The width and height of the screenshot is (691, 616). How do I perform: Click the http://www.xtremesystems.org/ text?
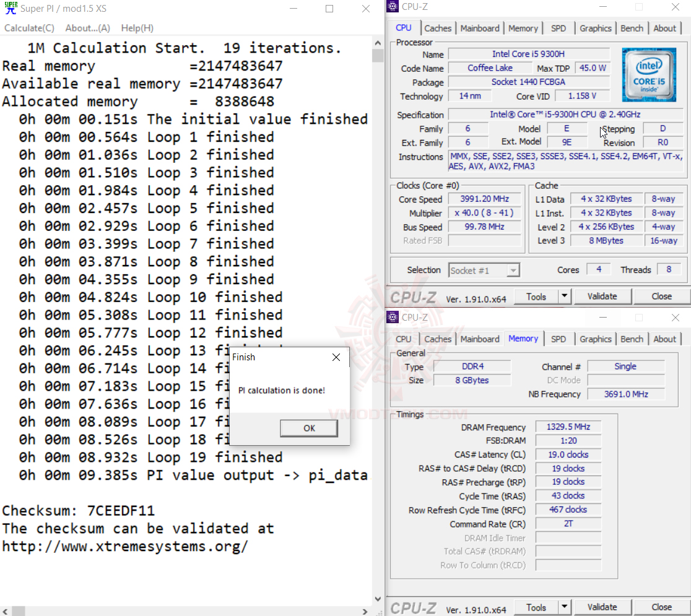(x=125, y=547)
